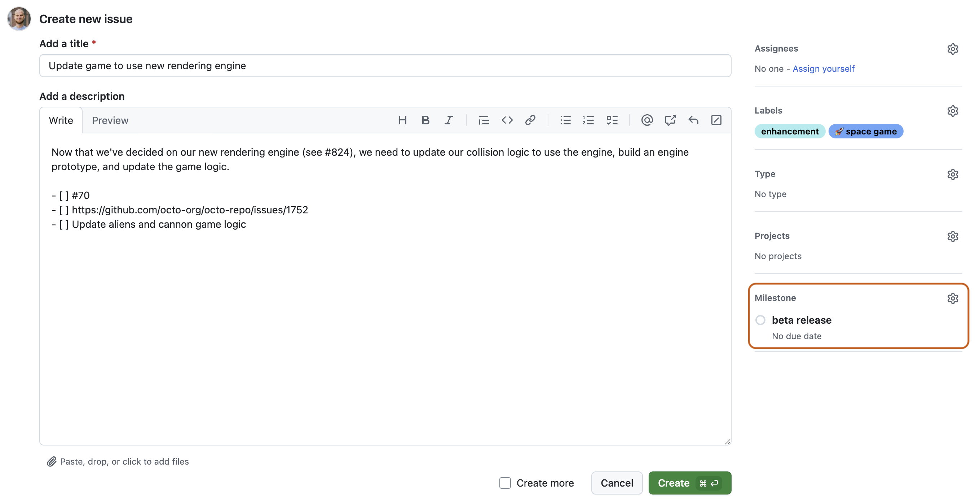
Task: Insert a task list using the toolbar
Action: 613,120
